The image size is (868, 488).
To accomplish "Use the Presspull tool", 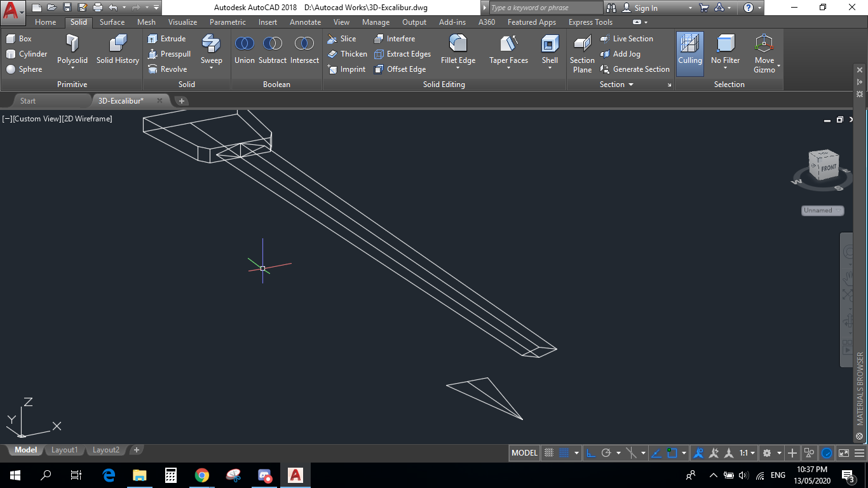I will click(169, 54).
